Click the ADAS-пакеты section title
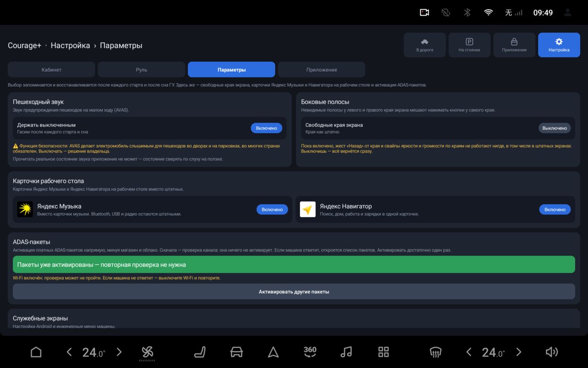This screenshot has width=588, height=368. (32, 242)
